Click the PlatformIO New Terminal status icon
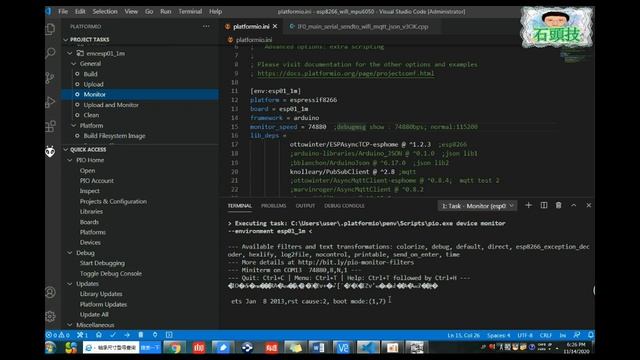This screenshot has width=640, height=360. (169, 335)
